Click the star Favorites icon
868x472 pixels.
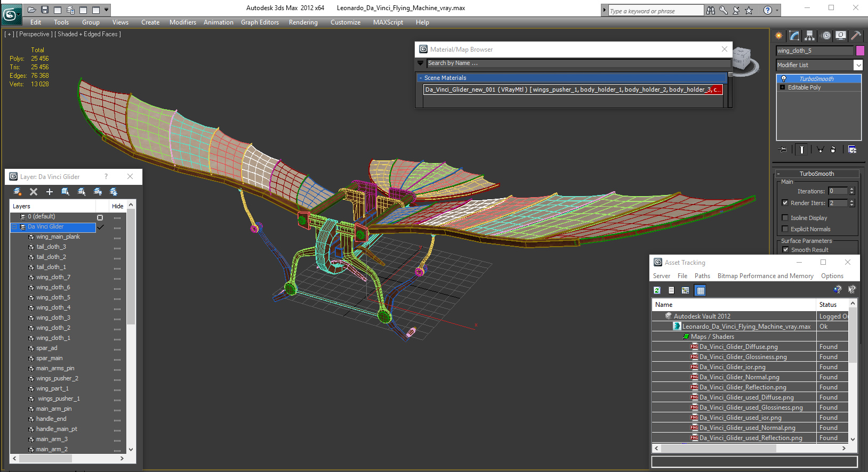pyautogui.click(x=749, y=10)
